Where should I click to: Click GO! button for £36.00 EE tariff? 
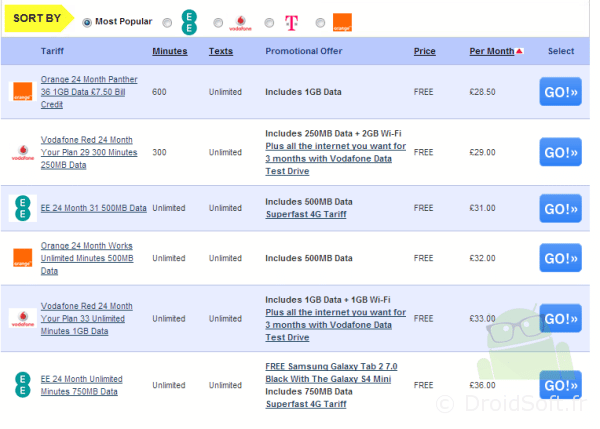561,385
